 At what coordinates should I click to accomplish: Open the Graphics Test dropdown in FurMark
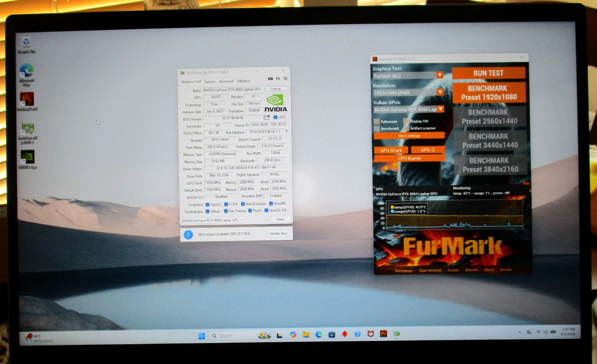(x=440, y=75)
